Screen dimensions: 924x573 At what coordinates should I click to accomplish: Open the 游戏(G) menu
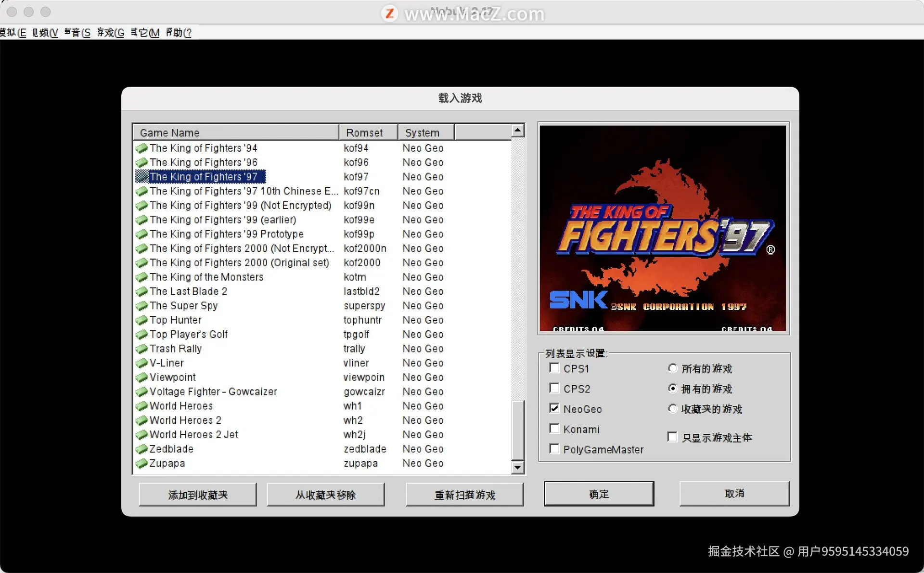tap(111, 33)
